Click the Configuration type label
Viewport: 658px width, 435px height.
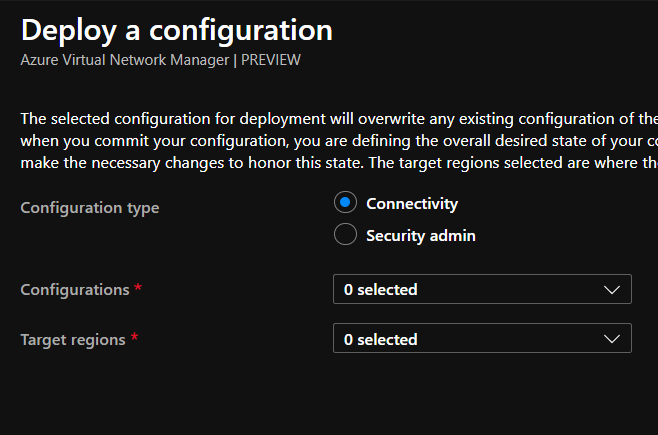coord(90,208)
